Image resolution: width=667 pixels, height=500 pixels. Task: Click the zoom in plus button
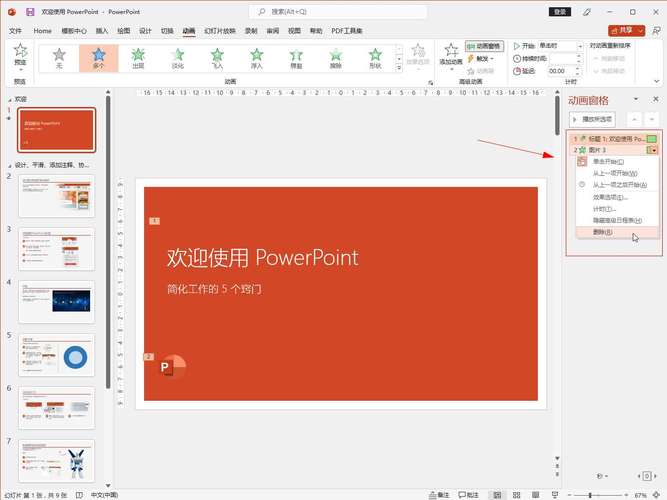[x=626, y=495]
